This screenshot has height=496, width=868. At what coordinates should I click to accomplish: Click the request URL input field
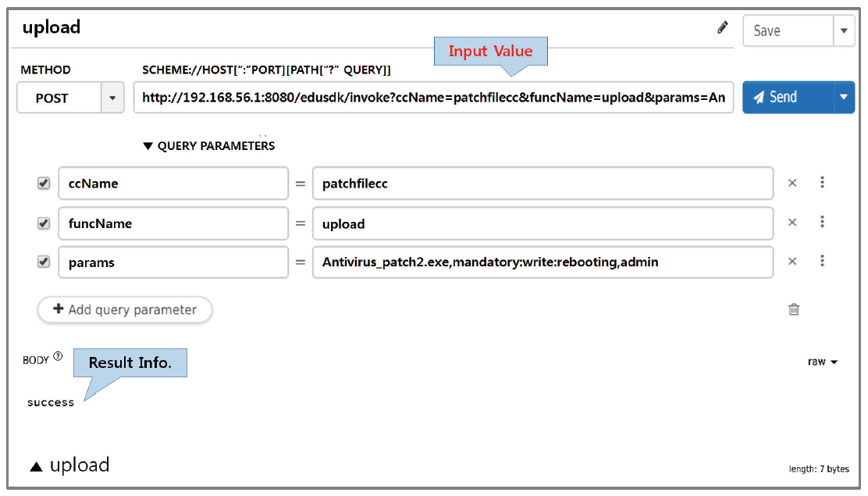(433, 98)
